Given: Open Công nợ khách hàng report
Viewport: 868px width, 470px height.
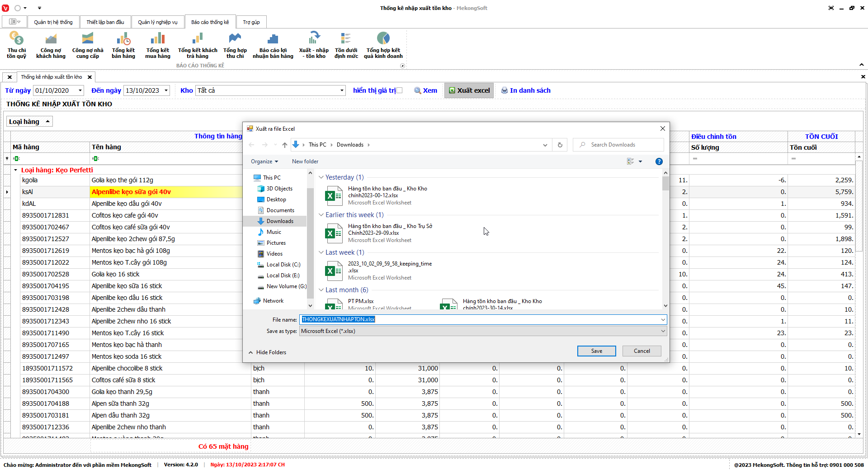Looking at the screenshot, I should [x=51, y=45].
